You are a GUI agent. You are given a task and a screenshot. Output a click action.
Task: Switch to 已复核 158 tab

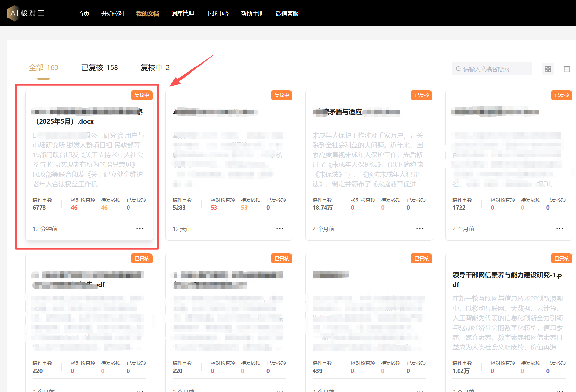(x=99, y=67)
